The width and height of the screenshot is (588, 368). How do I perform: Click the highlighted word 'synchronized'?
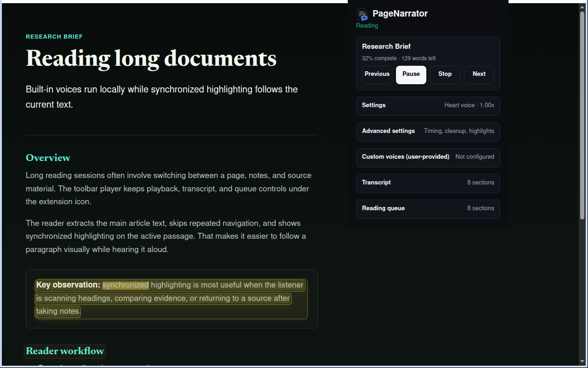pyautogui.click(x=125, y=285)
